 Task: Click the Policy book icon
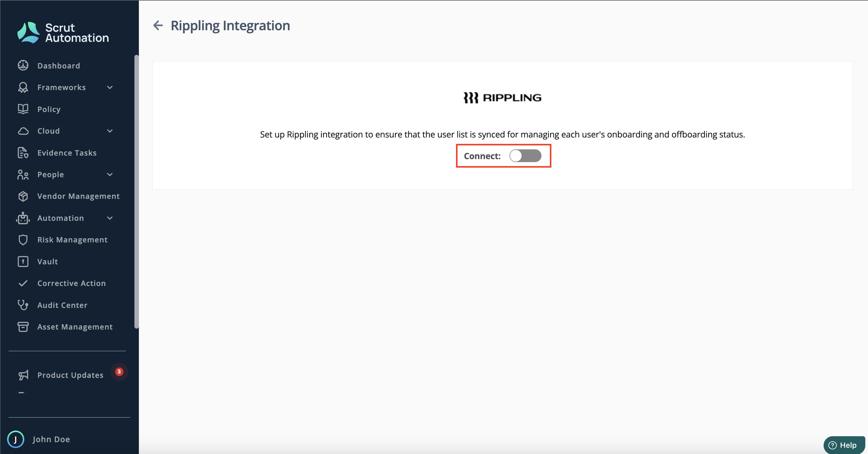[x=23, y=109]
